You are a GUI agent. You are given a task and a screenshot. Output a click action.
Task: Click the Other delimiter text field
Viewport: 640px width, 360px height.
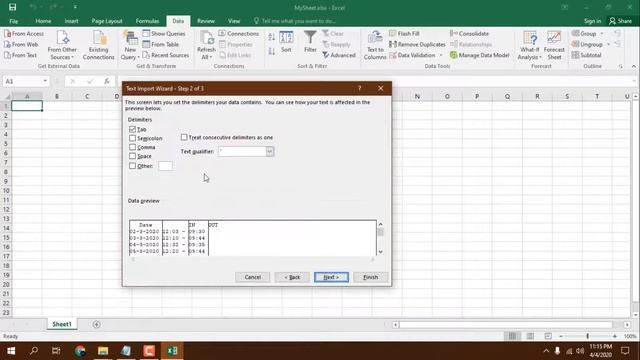click(165, 166)
